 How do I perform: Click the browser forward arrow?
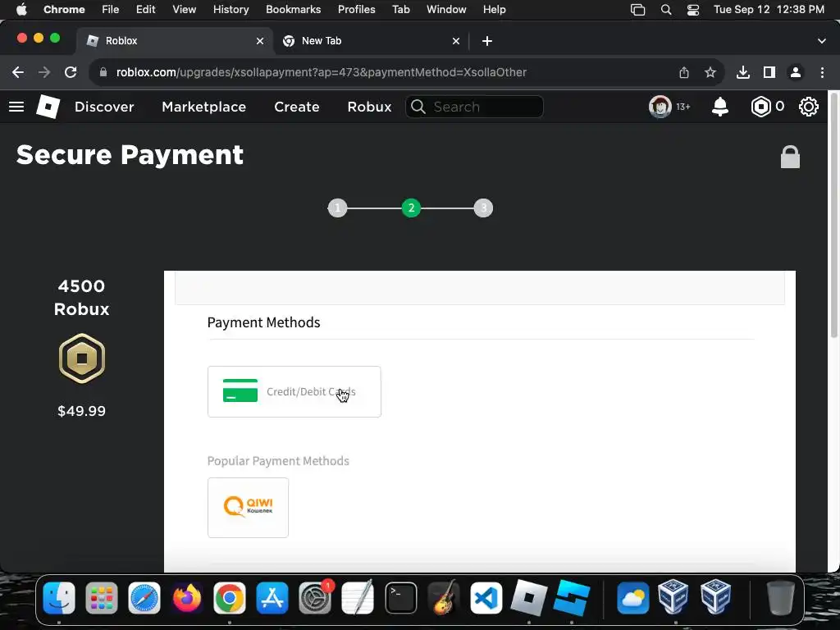coord(44,72)
